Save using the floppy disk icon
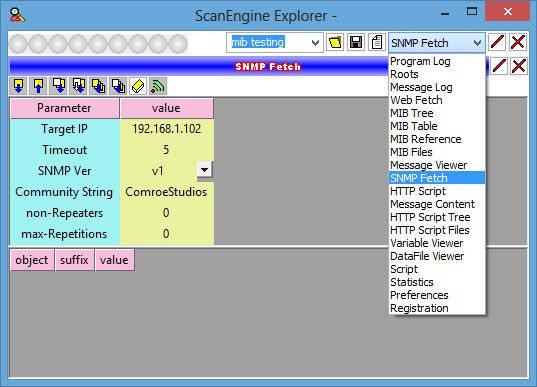This screenshot has height=387, width=537. pos(356,43)
